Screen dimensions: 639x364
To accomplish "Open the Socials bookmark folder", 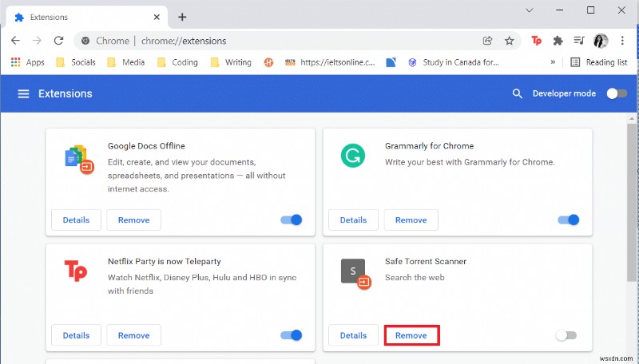I will [76, 62].
